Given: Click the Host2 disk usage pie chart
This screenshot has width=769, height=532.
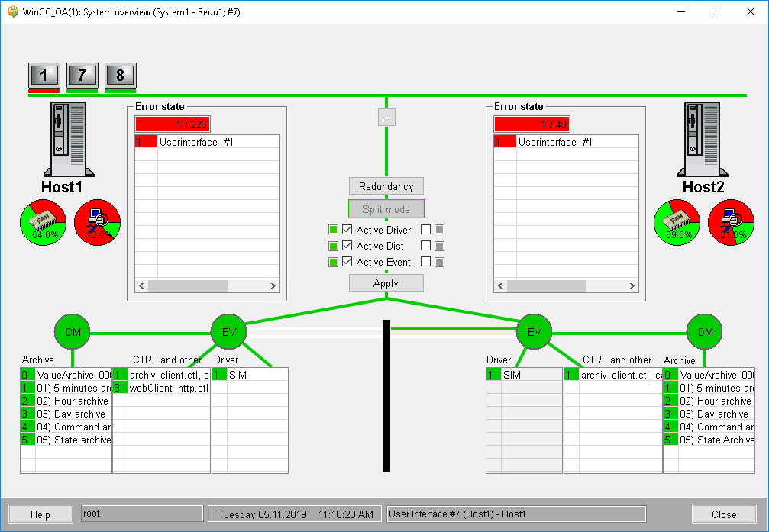Looking at the screenshot, I should (x=731, y=224).
